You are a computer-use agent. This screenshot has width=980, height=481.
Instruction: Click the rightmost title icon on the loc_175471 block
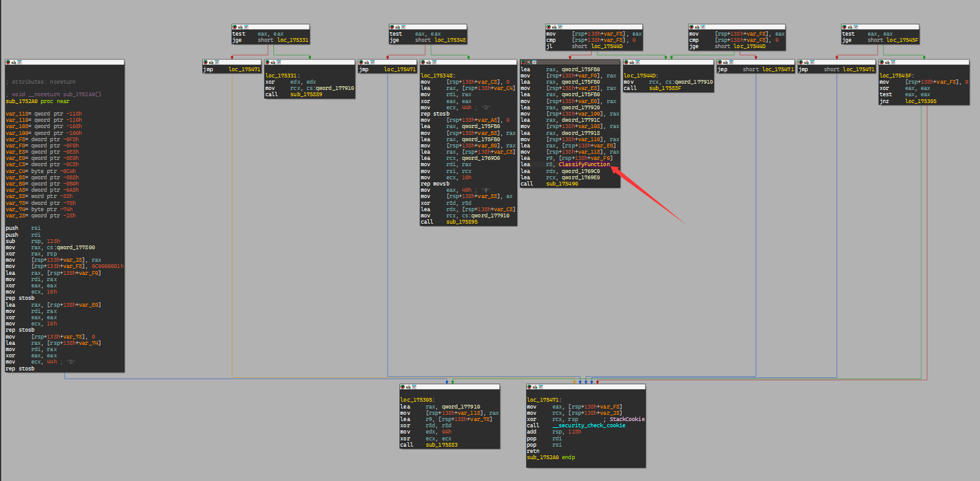coord(541,387)
